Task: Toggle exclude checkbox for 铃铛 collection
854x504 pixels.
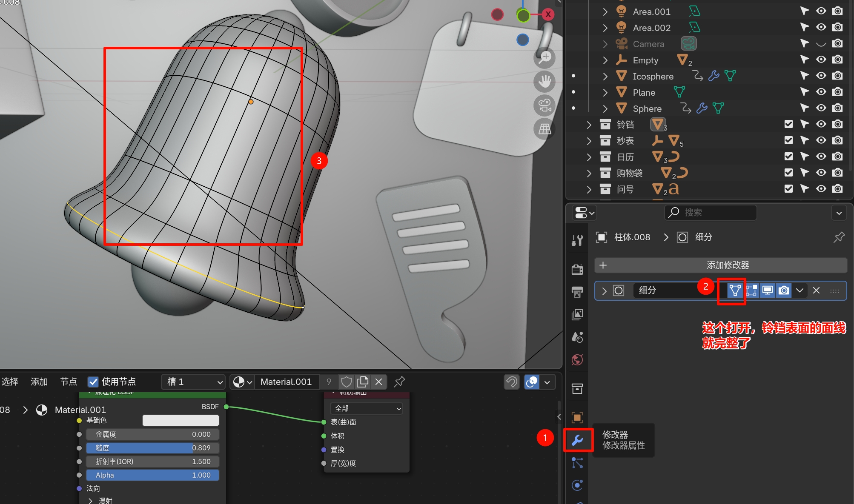Action: 788,124
